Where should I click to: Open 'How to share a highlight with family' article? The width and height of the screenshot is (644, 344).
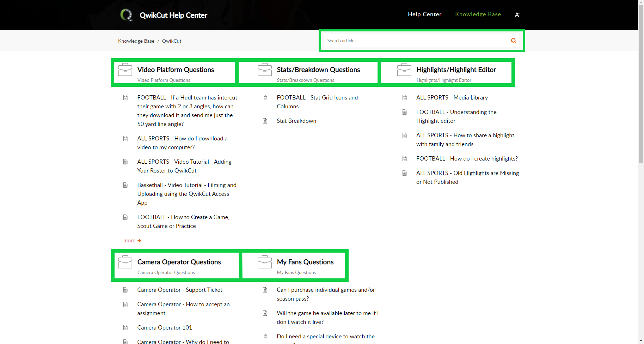click(x=465, y=140)
